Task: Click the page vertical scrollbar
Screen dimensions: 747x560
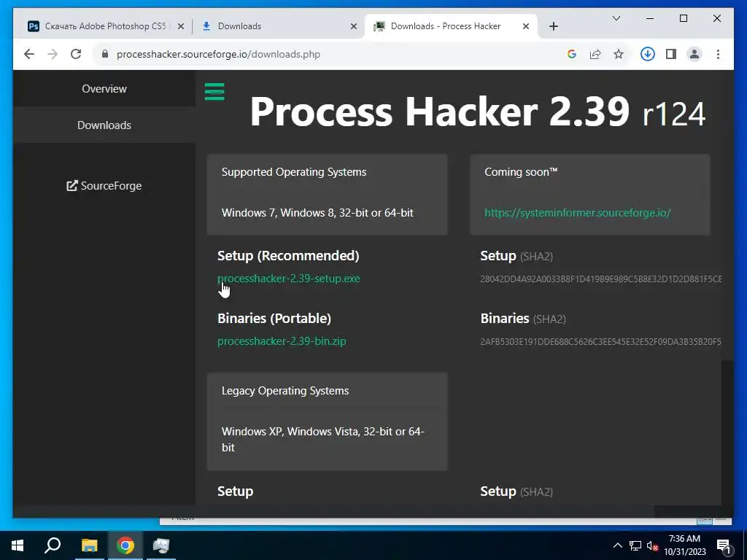Action: click(x=727, y=431)
